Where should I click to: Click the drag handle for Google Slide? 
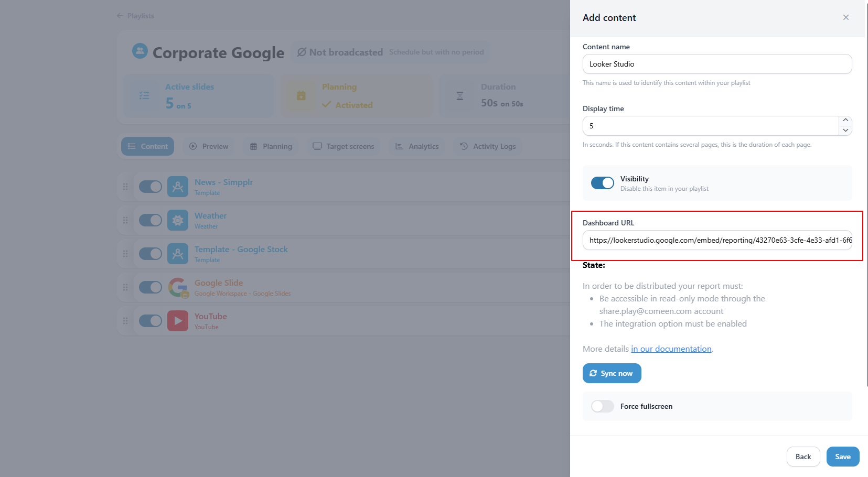[x=125, y=287]
